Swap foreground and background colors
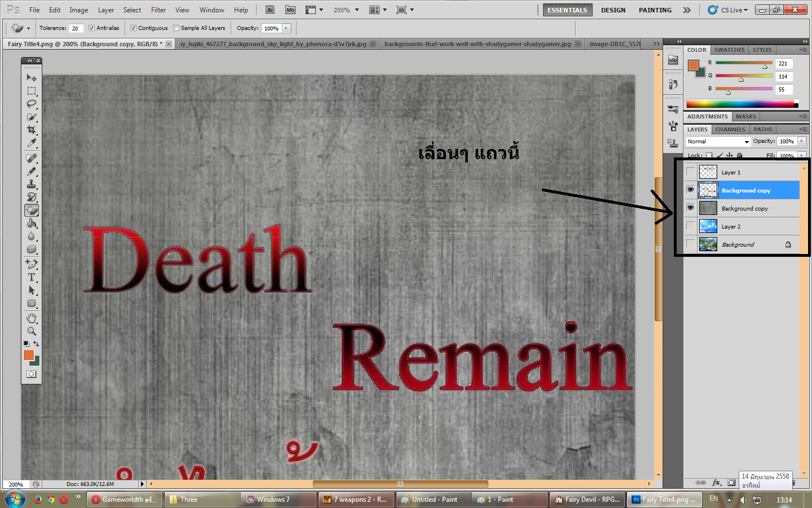This screenshot has width=812, height=508. (x=36, y=344)
